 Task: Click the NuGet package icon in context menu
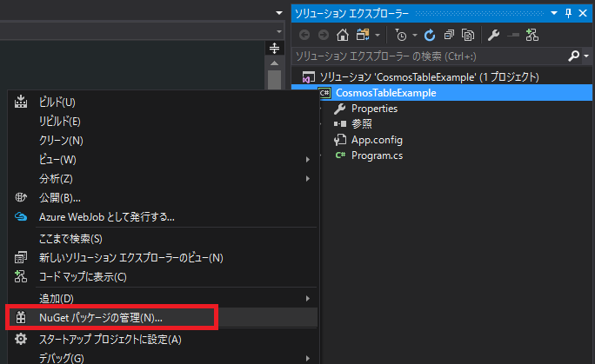(21, 318)
